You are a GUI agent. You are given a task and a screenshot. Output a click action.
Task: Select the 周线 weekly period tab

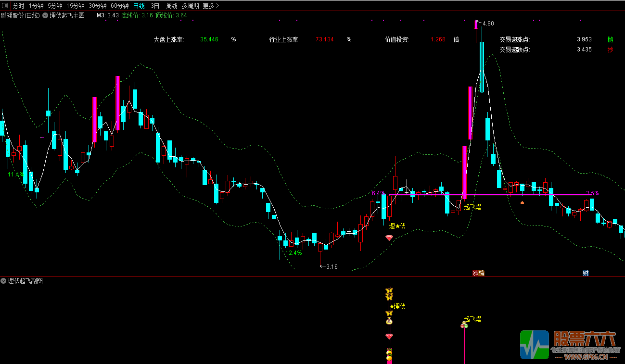pos(171,6)
